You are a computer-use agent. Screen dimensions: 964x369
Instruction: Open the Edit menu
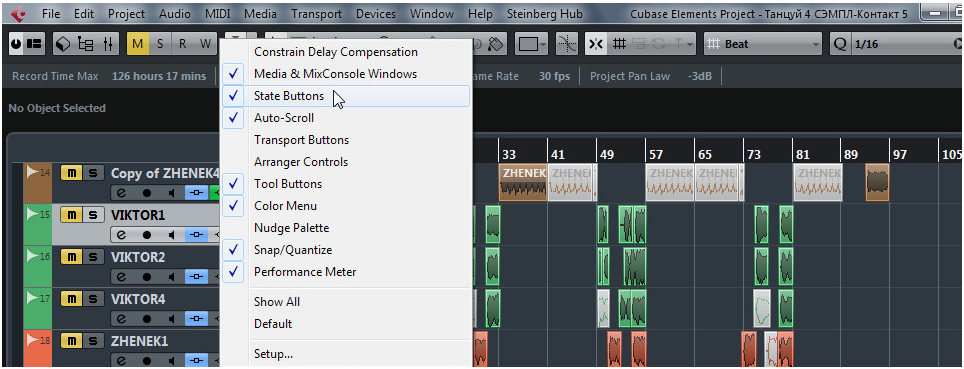84,14
